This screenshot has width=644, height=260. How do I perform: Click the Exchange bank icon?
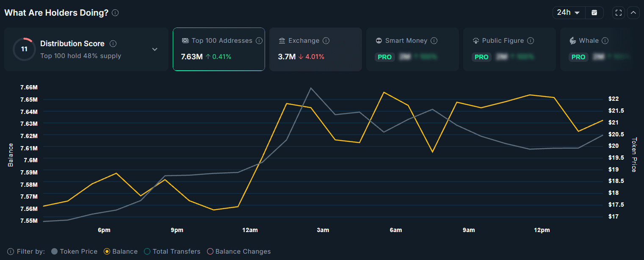click(282, 41)
